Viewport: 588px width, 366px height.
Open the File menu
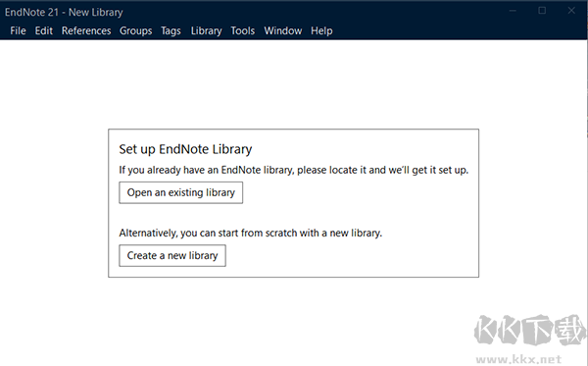coord(18,30)
